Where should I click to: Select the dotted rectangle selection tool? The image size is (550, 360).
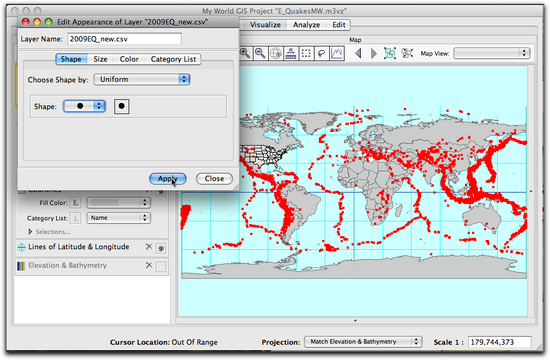306,53
